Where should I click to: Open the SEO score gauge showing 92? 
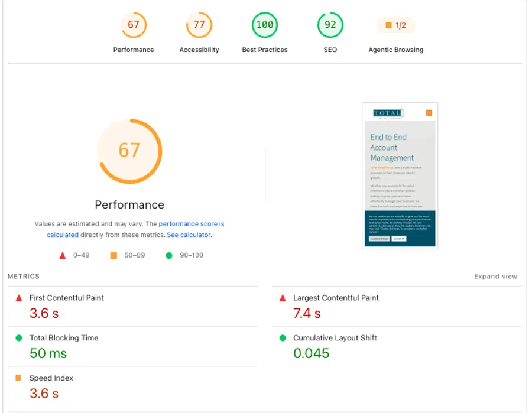pyautogui.click(x=330, y=25)
